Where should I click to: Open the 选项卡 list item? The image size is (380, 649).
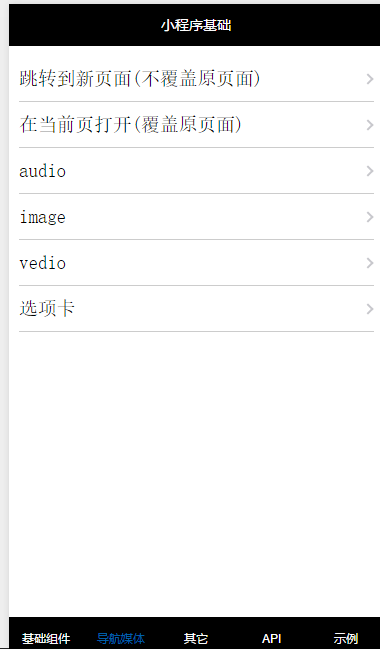(x=196, y=308)
